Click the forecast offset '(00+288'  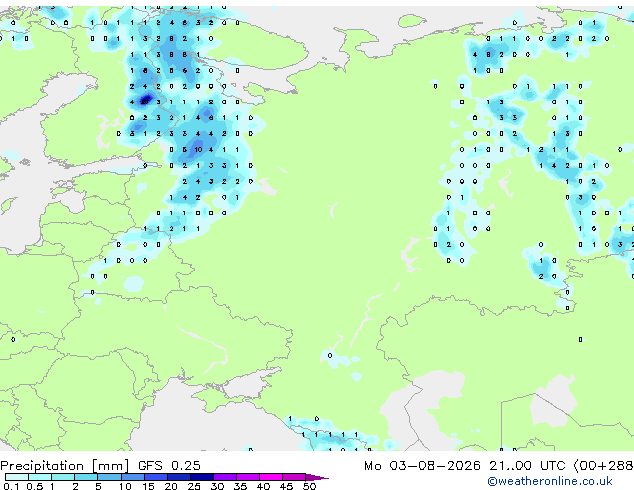603,466
